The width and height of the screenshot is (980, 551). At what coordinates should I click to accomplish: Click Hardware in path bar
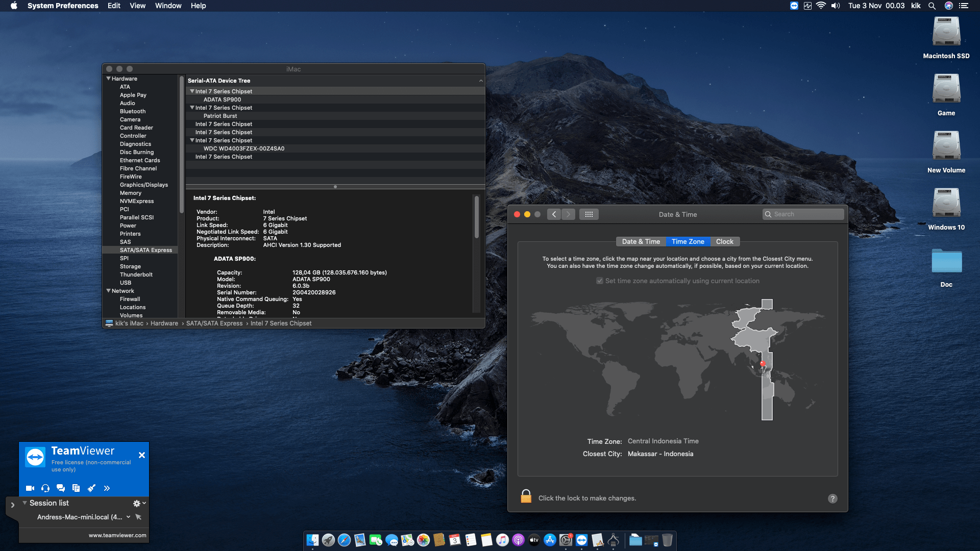(x=164, y=323)
